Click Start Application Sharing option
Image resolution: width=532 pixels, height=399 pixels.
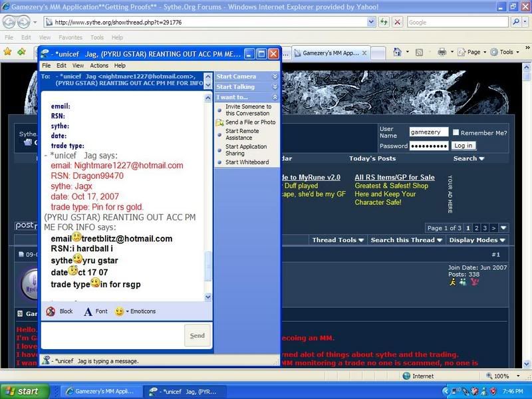(246, 150)
